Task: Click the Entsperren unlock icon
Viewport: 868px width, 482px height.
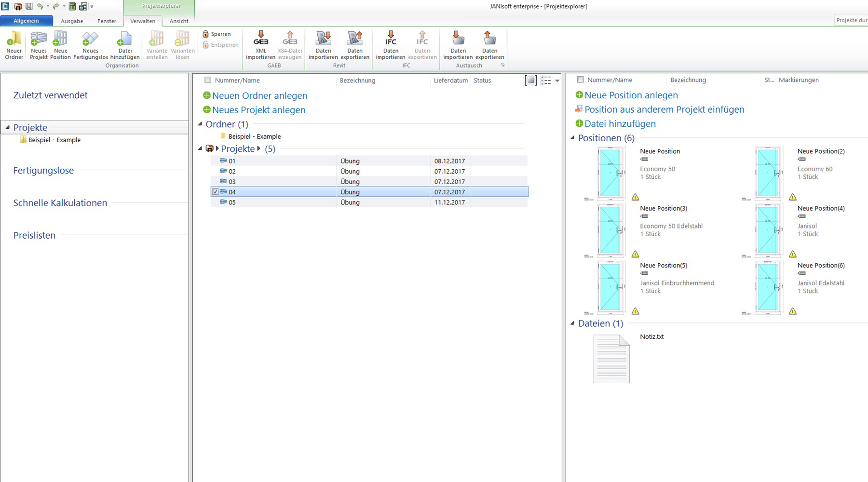Action: (x=206, y=45)
